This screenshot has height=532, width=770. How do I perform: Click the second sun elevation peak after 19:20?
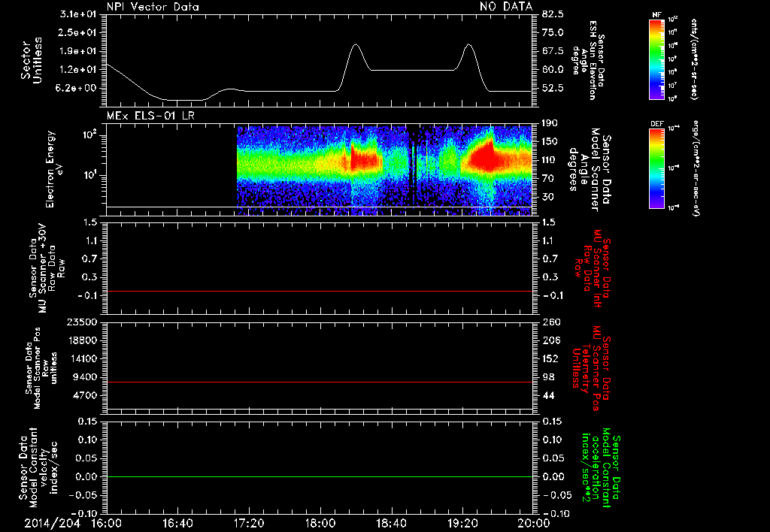tap(468, 45)
